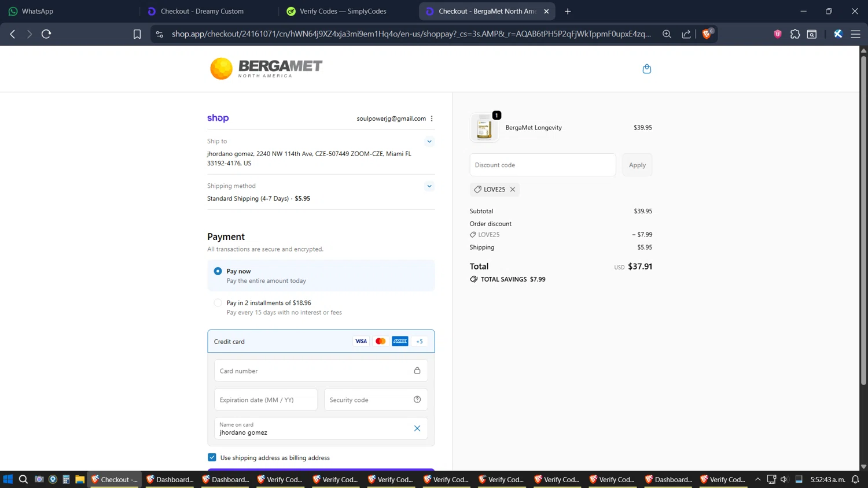This screenshot has width=868, height=488.
Task: Switch to the Checkout taskbar window
Action: click(115, 479)
